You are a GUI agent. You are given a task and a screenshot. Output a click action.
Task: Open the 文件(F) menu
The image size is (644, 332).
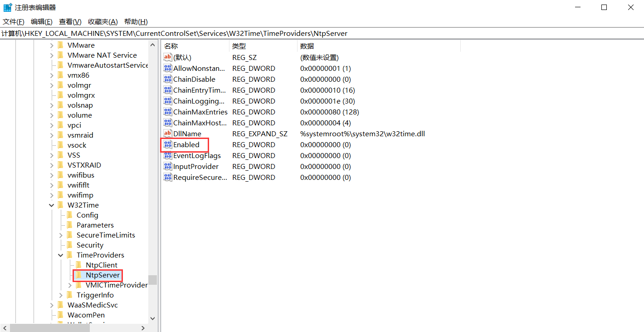(x=14, y=22)
